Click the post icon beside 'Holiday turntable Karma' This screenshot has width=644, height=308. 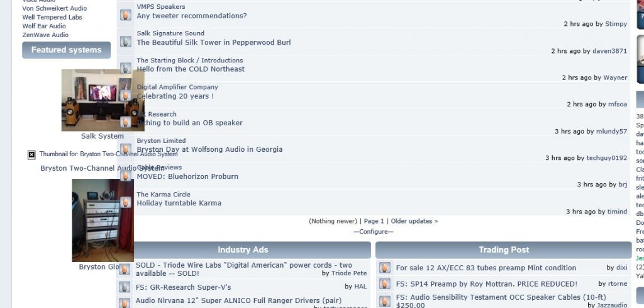126,202
